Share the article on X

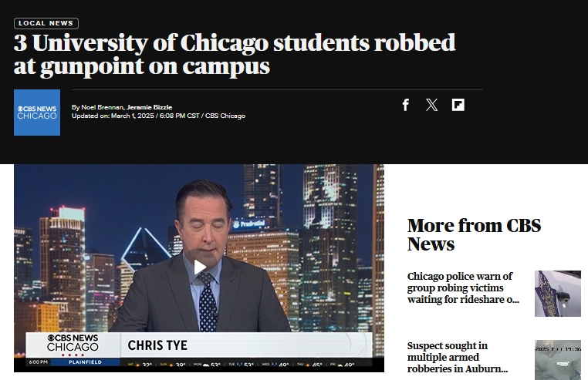431,105
